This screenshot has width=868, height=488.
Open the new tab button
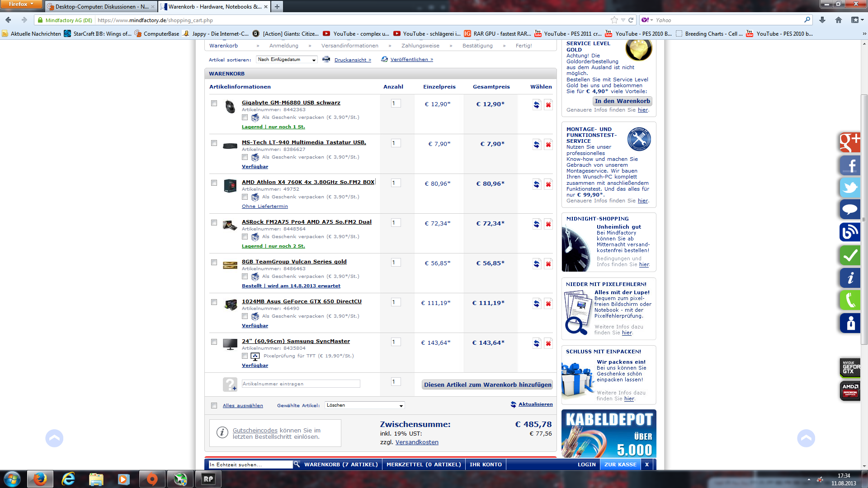pos(277,6)
